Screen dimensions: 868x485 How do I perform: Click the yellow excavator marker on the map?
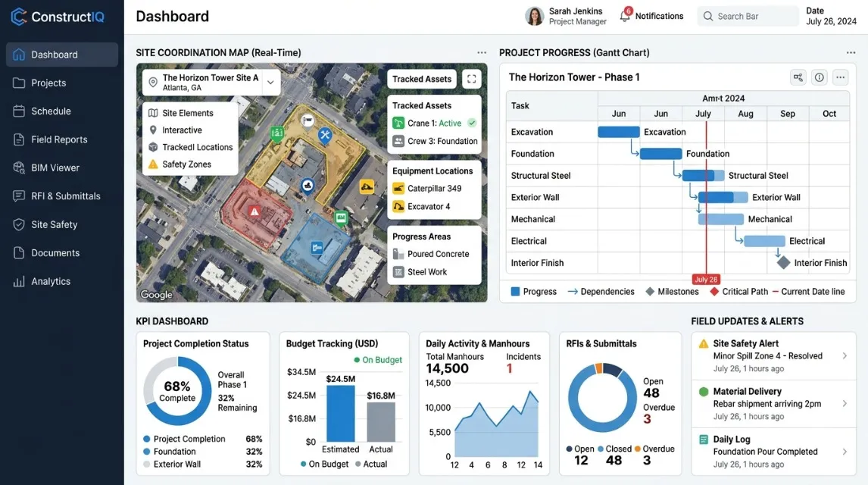(x=367, y=186)
